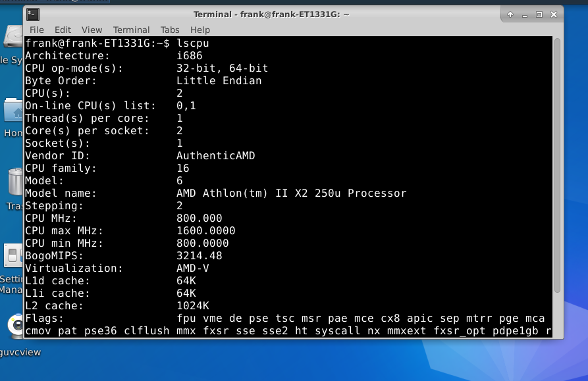The height and width of the screenshot is (381, 588).
Task: Open the View menu
Action: click(x=92, y=30)
